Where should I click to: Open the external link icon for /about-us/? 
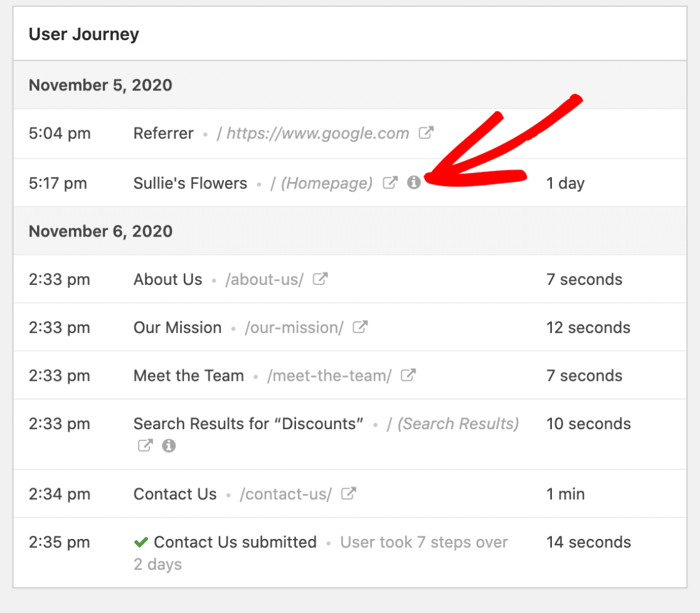tap(320, 279)
